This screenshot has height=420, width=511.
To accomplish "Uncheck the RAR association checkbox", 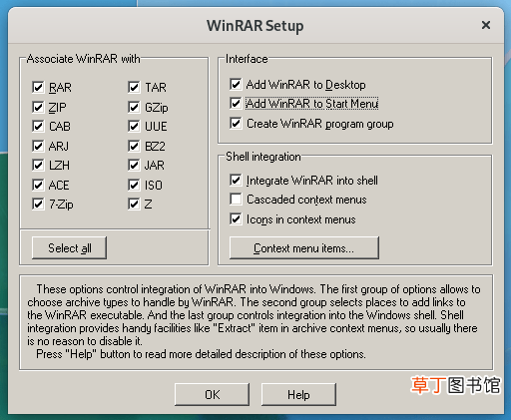I will [38, 87].
